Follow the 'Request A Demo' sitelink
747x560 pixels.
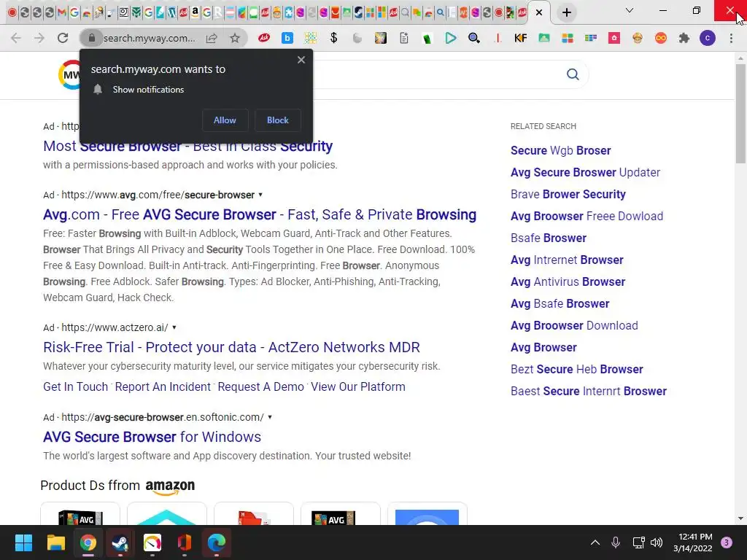point(260,386)
